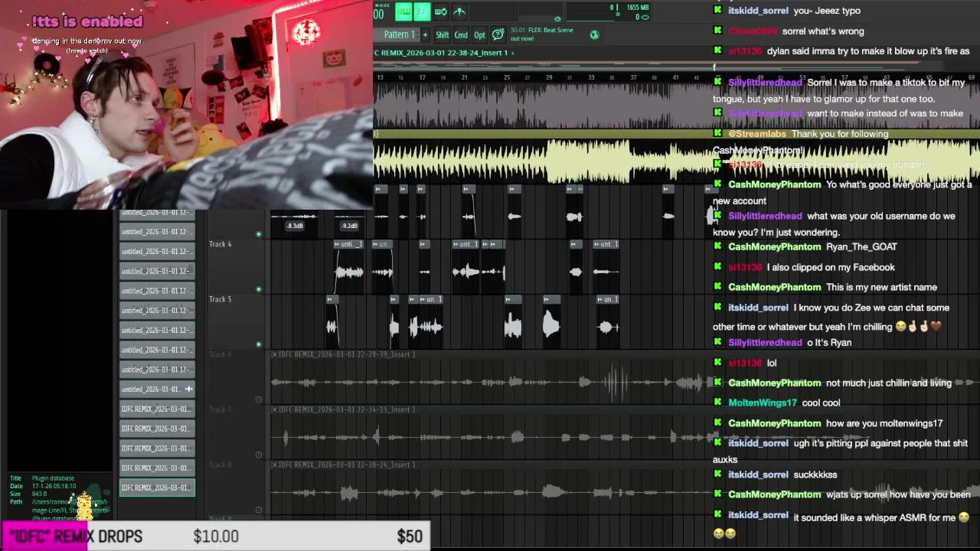Viewport: 980px width, 551px height.
Task: Click the X on Track 8's 22-38-24 clip
Action: [274, 465]
